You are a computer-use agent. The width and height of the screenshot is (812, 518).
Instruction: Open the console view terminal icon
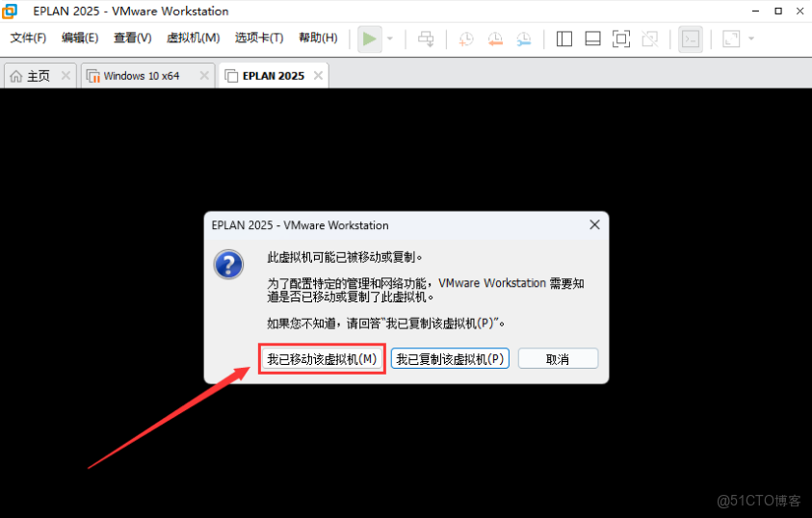pyautogui.click(x=691, y=39)
